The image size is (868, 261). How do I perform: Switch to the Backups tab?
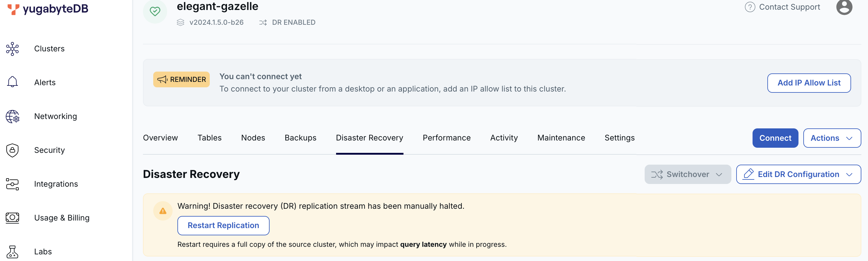click(300, 138)
